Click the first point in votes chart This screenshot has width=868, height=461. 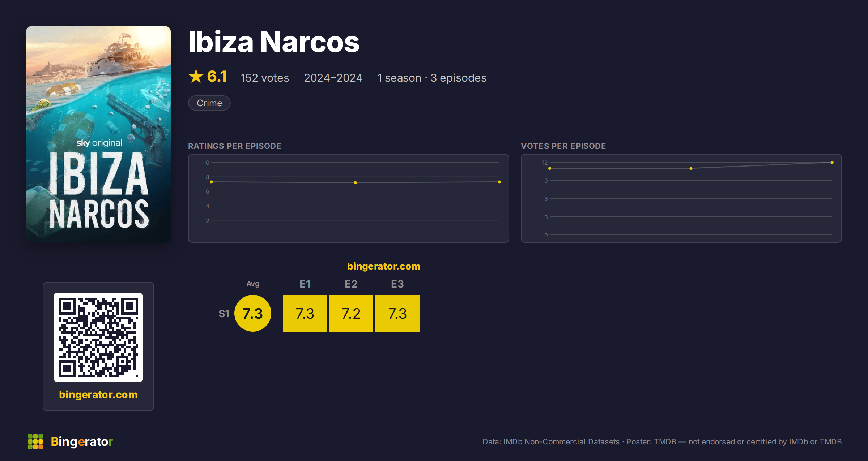pyautogui.click(x=550, y=168)
